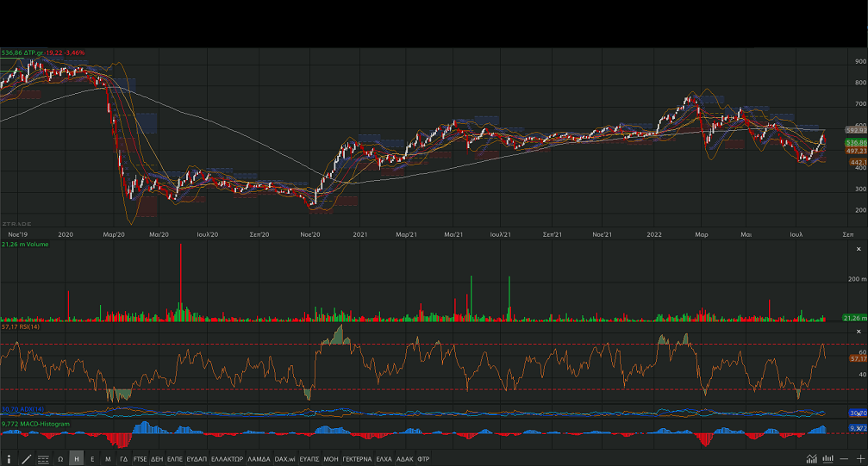The image size is (868, 466).
Task: Open the indicators bar-chart icon
Action: 827,459
